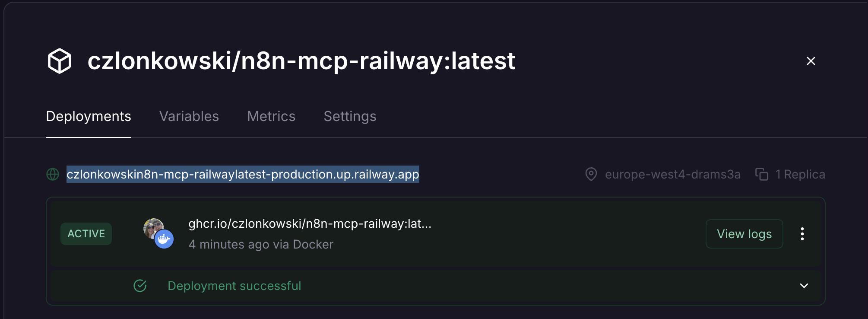Open the deployment three-dot options menu
The height and width of the screenshot is (319, 868).
point(802,234)
